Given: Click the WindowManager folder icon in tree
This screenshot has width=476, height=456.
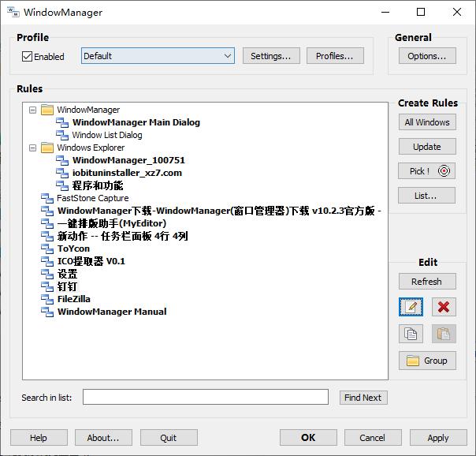Looking at the screenshot, I should click(x=47, y=110).
